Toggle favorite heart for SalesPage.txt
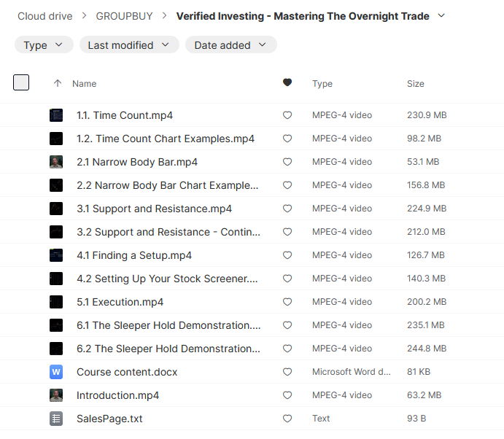504x439 pixels. [x=287, y=419]
